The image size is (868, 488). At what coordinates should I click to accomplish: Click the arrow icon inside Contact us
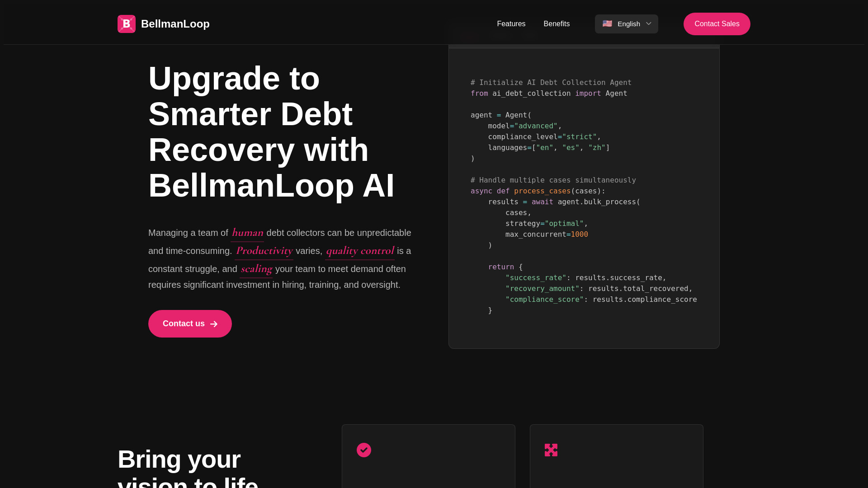pos(214,324)
